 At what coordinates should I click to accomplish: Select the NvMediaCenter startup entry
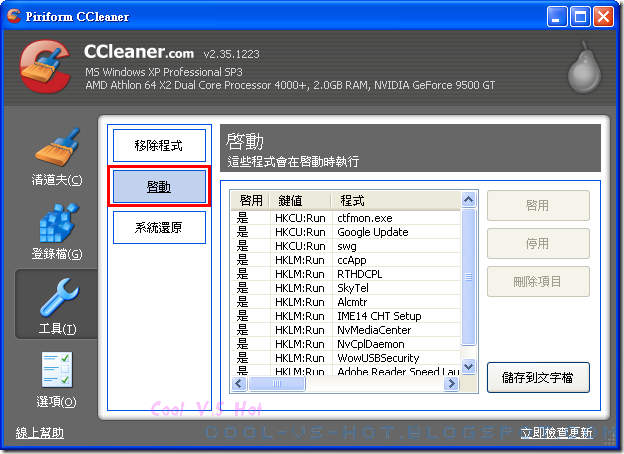point(345,330)
